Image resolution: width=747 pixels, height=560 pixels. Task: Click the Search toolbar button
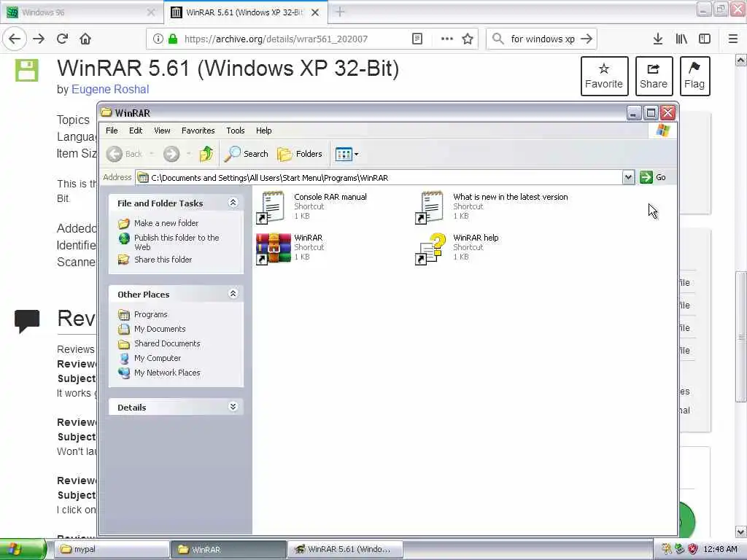coord(247,154)
